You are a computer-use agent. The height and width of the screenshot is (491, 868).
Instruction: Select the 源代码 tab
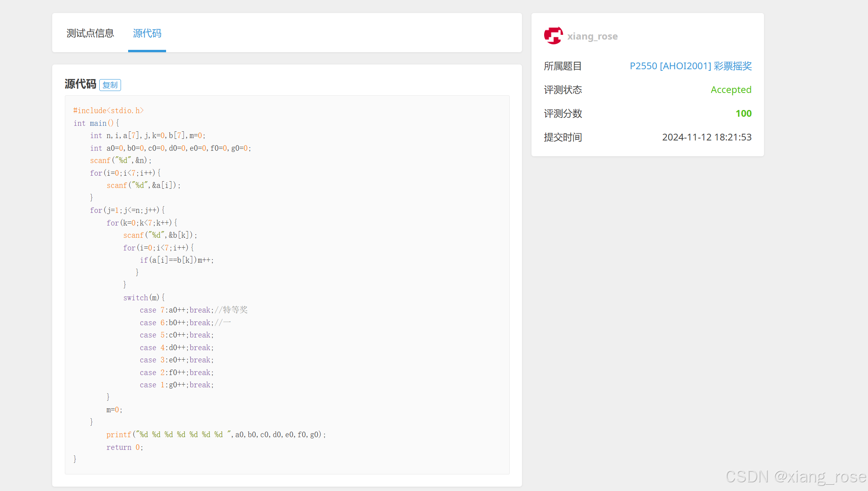tap(147, 33)
